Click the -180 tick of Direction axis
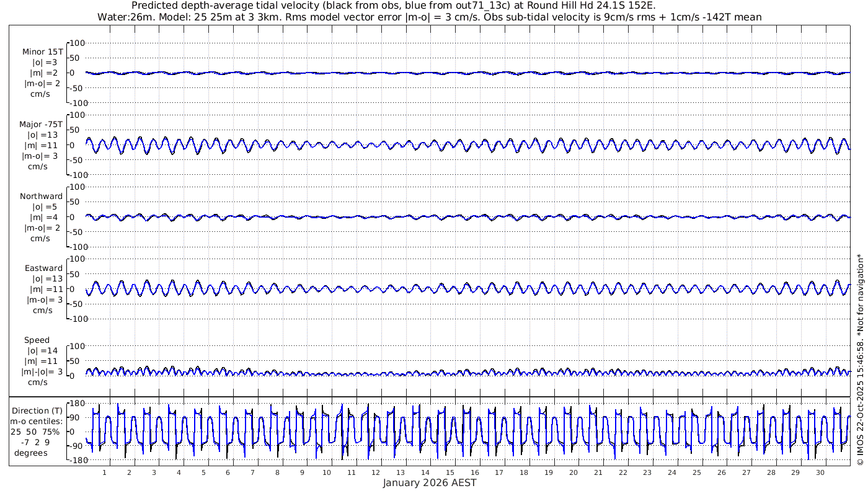 [76, 461]
